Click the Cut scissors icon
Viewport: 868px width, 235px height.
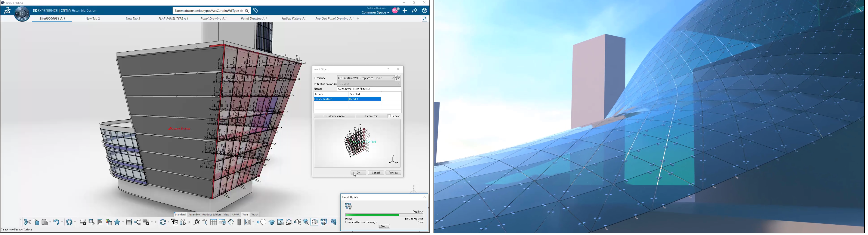click(27, 222)
